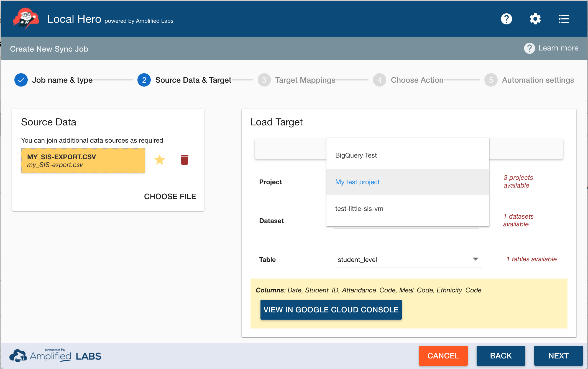Go to step 2 Source Data & Target

144,80
